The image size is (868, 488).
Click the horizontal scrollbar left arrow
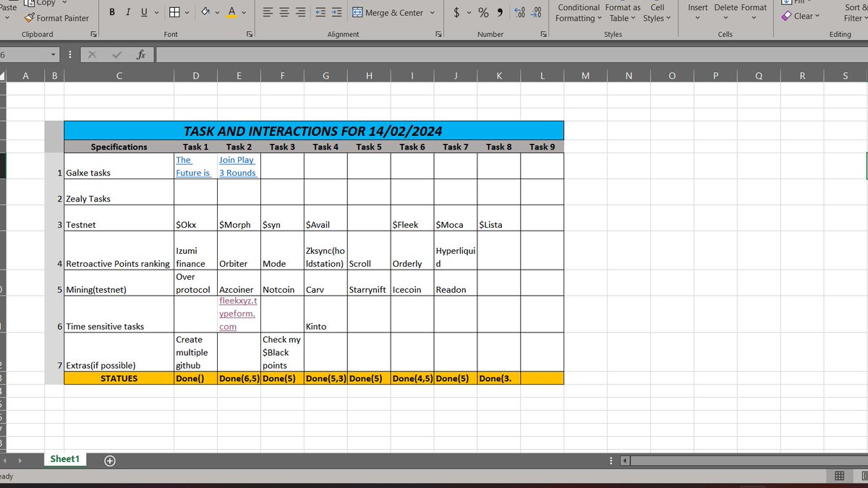[x=626, y=461]
